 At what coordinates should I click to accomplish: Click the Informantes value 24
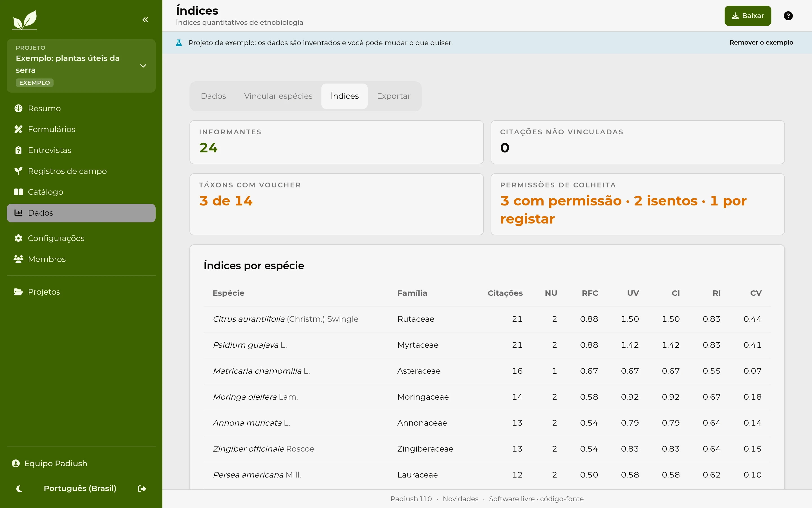208,148
